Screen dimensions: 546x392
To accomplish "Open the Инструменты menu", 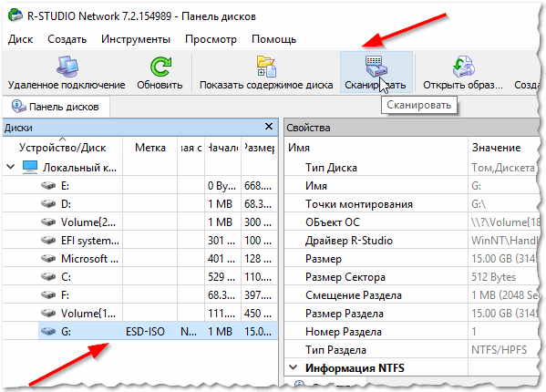I will [136, 39].
